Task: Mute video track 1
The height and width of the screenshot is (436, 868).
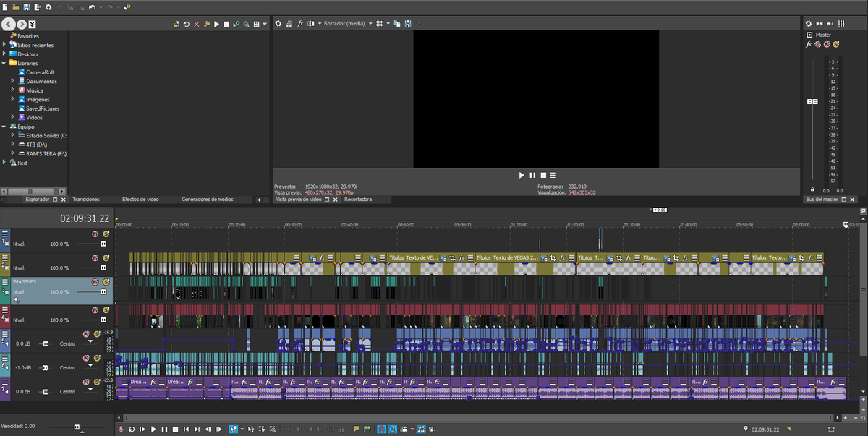Action: [x=95, y=234]
